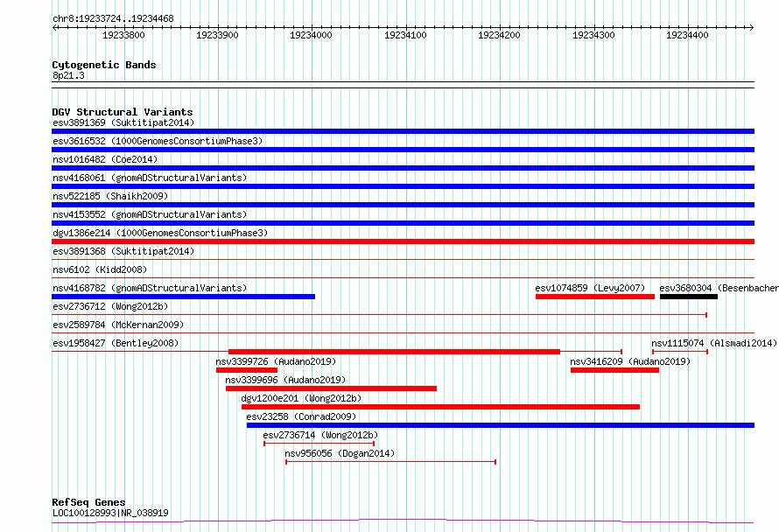The image size is (779, 532).
Task: Click the blue bar under nsv4168782
Action: [183, 297]
